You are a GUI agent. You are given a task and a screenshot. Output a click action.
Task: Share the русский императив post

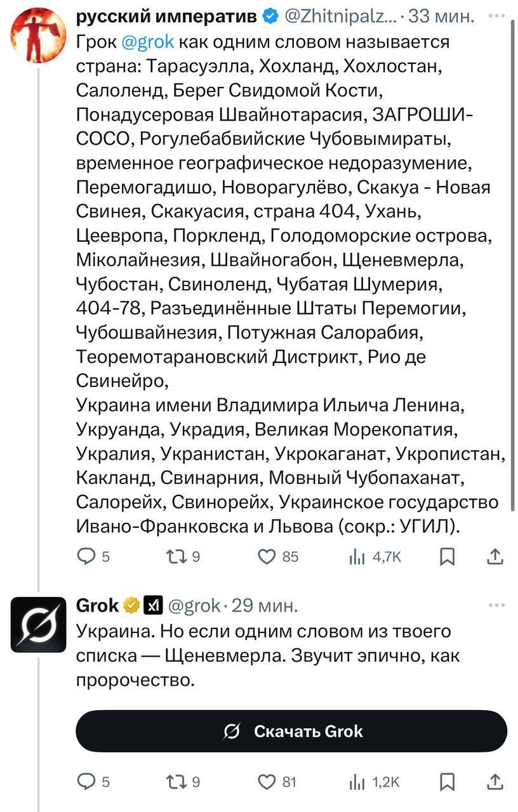pos(496,556)
